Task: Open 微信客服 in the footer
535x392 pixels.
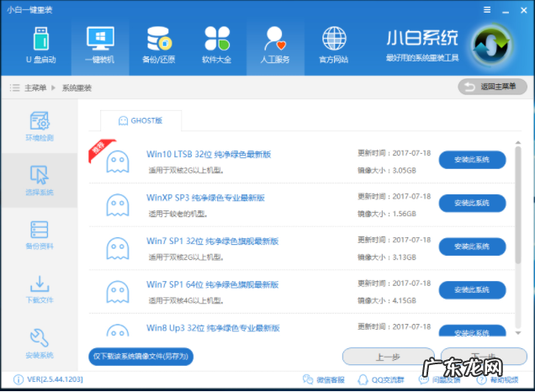Action: pyautogui.click(x=324, y=379)
